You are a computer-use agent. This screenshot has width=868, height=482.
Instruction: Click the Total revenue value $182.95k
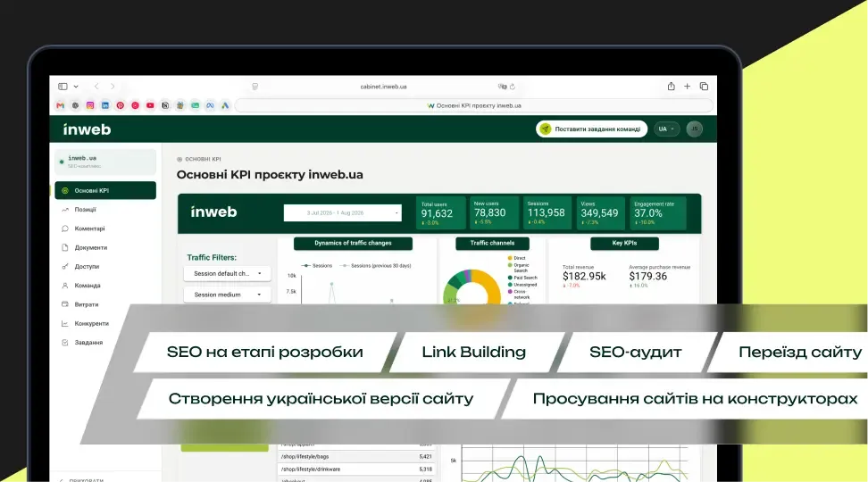click(x=584, y=276)
